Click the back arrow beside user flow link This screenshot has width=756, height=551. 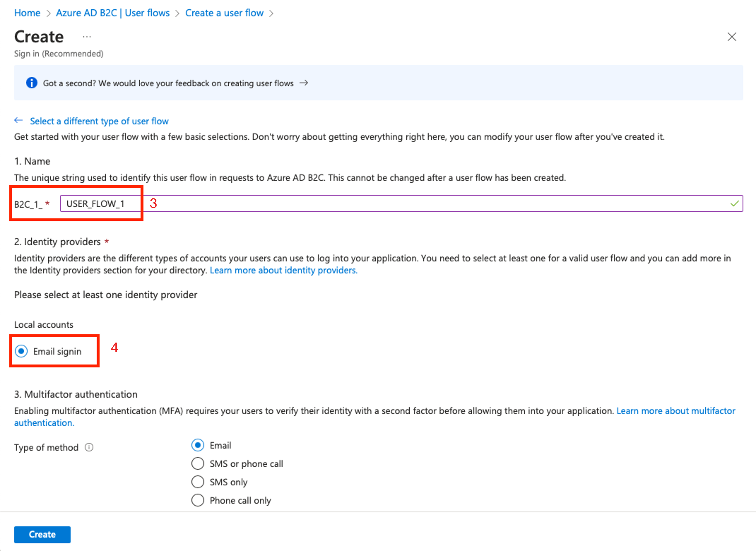coord(19,121)
